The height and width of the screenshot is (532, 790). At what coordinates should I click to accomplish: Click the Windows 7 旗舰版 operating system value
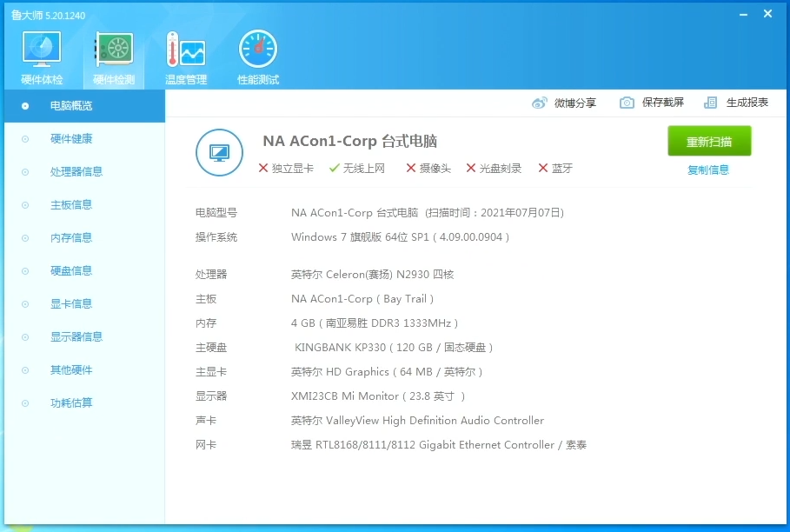click(x=400, y=237)
